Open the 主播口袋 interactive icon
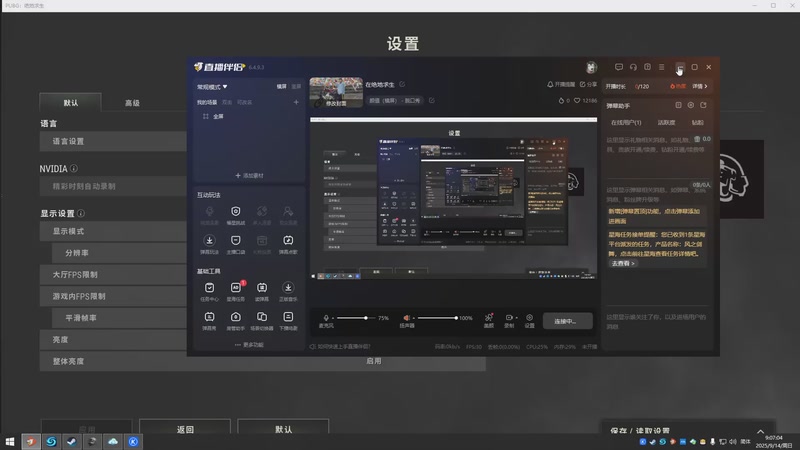Image resolution: width=800 pixels, height=450 pixels. coord(236,244)
